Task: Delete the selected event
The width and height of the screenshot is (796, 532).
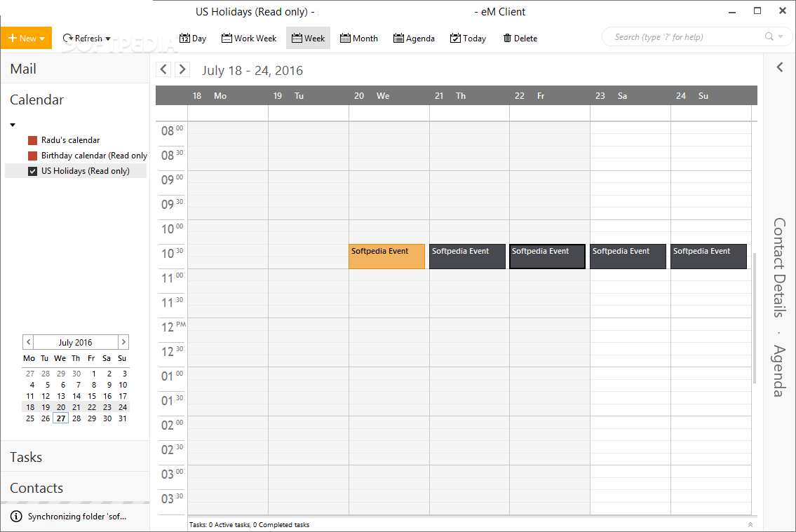Action: pyautogui.click(x=520, y=38)
